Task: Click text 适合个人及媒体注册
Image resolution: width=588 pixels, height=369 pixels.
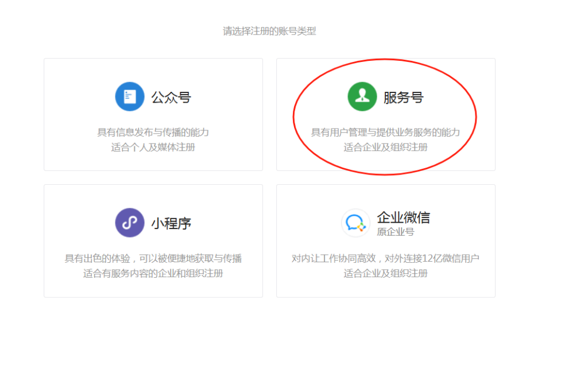Action: coord(153,147)
